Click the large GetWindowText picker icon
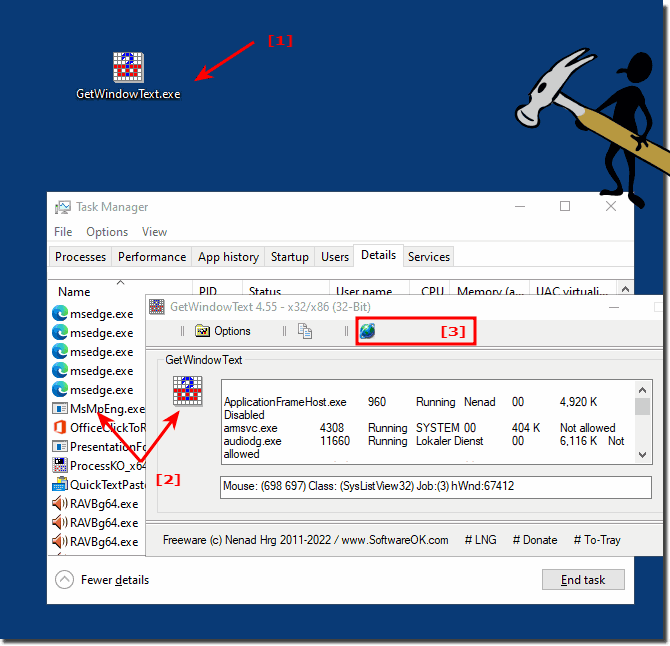This screenshot has width=670, height=646. point(188,391)
